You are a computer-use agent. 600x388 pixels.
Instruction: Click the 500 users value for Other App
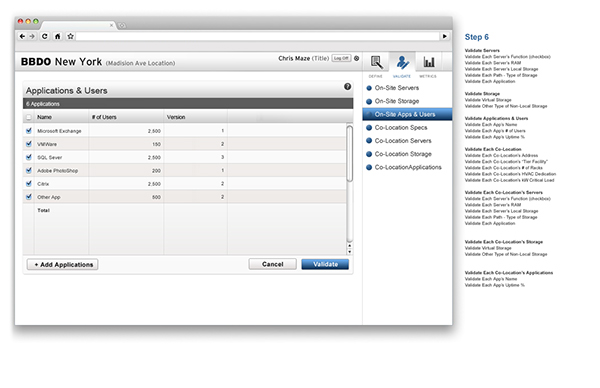click(x=156, y=197)
